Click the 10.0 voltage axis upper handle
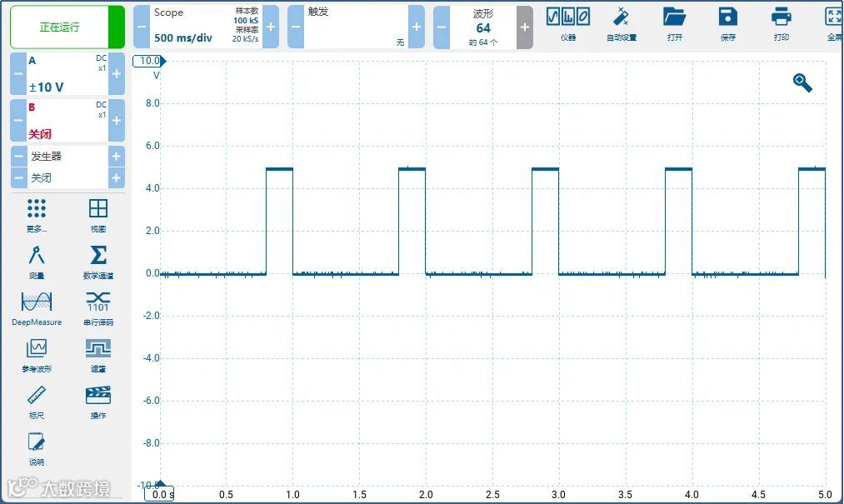This screenshot has height=504, width=844. 149,61
